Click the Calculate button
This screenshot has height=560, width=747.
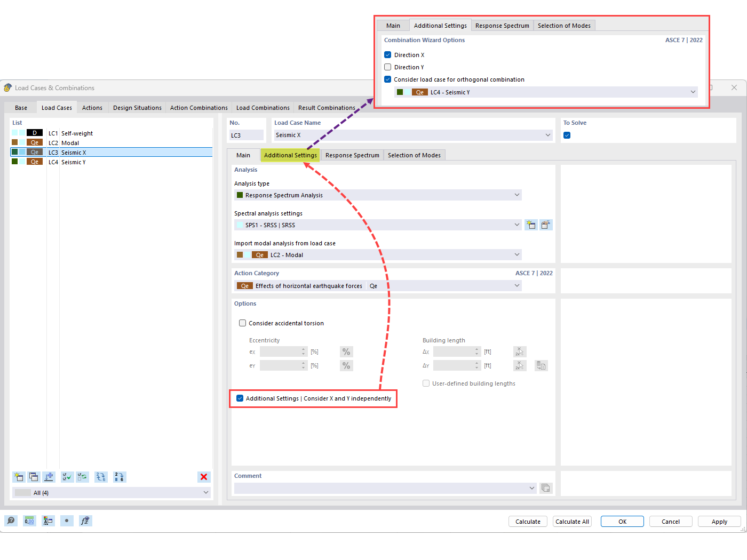[x=528, y=521]
